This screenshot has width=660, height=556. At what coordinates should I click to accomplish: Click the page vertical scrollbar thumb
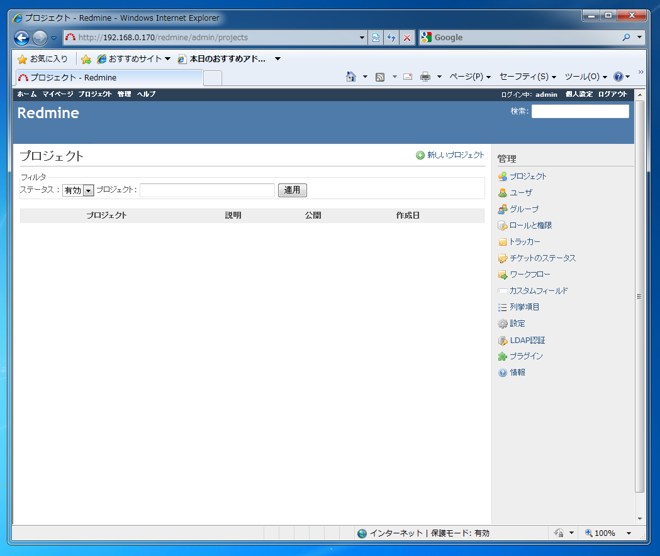click(639, 296)
